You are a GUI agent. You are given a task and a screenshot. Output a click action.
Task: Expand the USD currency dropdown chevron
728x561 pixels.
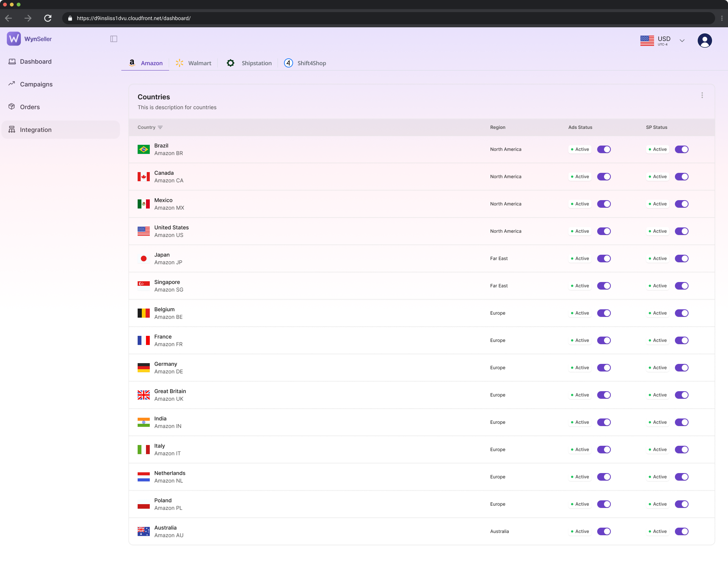pos(682,41)
